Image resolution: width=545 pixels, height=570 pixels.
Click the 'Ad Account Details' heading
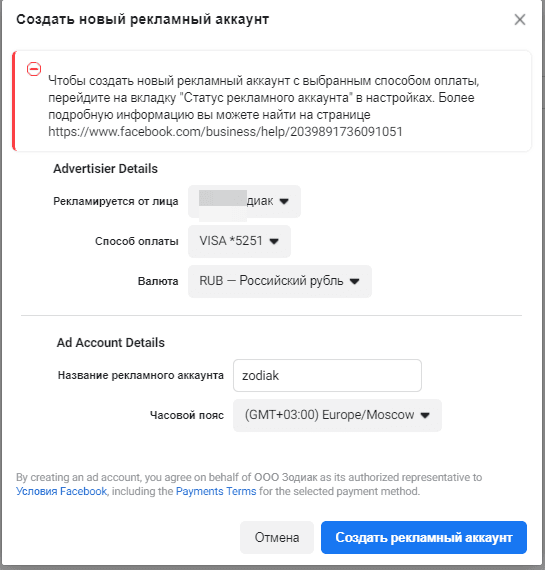point(111,342)
